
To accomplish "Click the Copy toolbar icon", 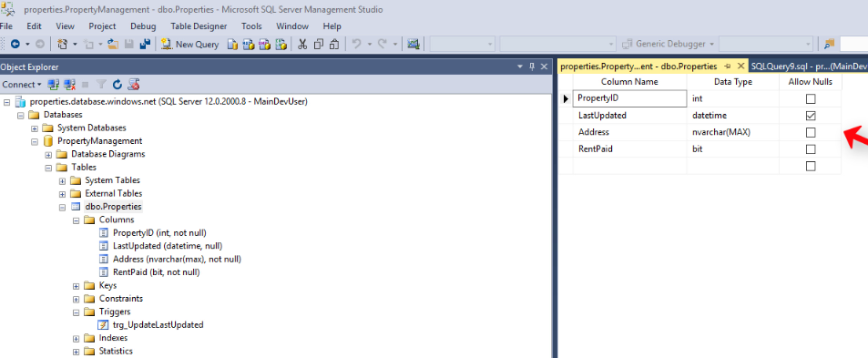I will (319, 45).
